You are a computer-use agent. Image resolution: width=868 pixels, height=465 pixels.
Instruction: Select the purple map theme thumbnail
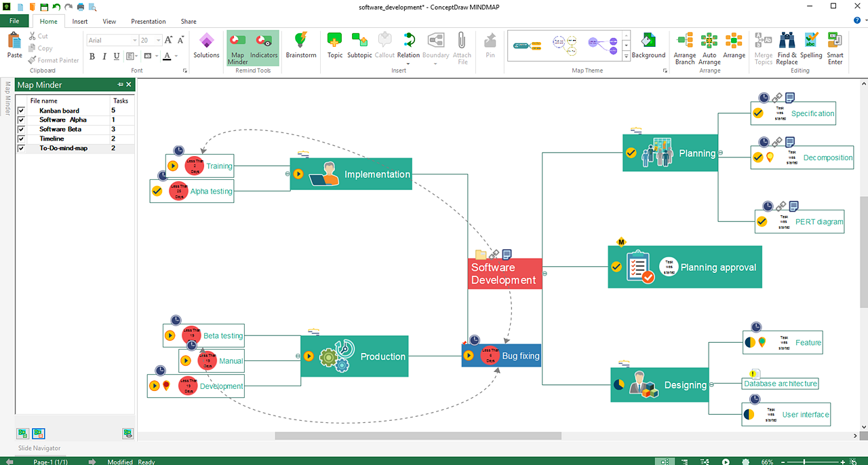pos(603,45)
